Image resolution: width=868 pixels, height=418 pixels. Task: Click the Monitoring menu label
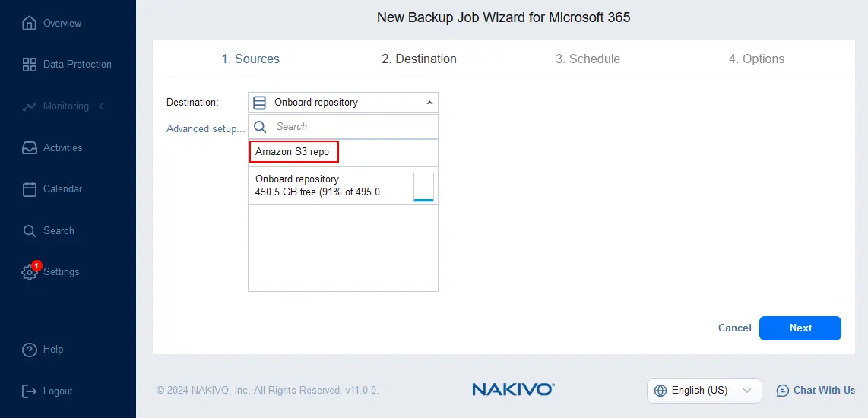pos(66,106)
